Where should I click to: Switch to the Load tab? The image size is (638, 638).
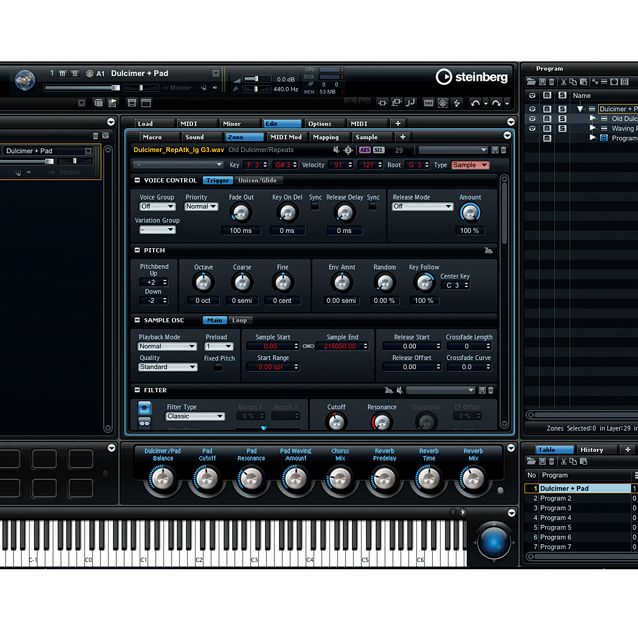tap(154, 124)
